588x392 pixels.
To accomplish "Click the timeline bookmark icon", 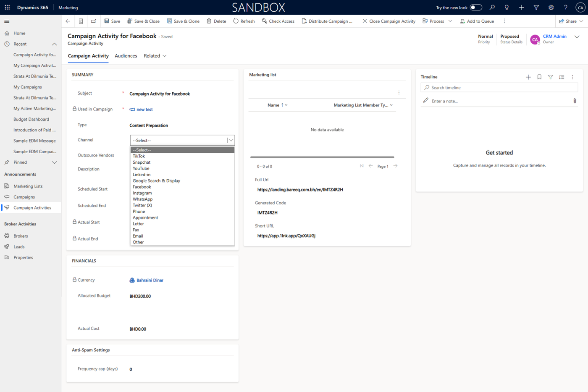I will pyautogui.click(x=539, y=77).
